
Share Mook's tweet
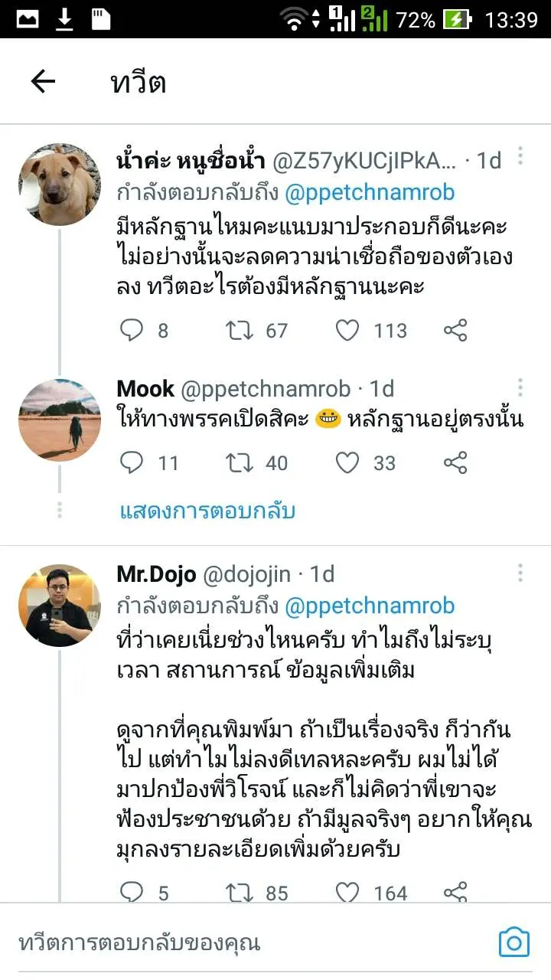[x=455, y=462]
